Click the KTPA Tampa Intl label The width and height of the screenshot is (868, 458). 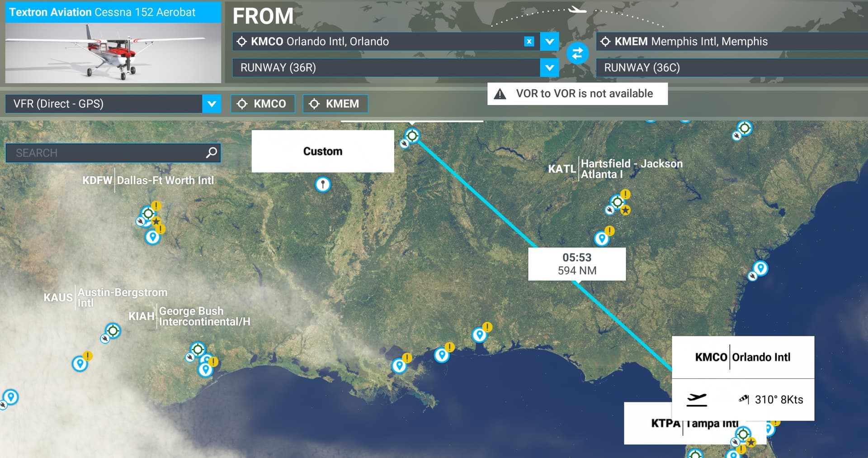(695, 423)
